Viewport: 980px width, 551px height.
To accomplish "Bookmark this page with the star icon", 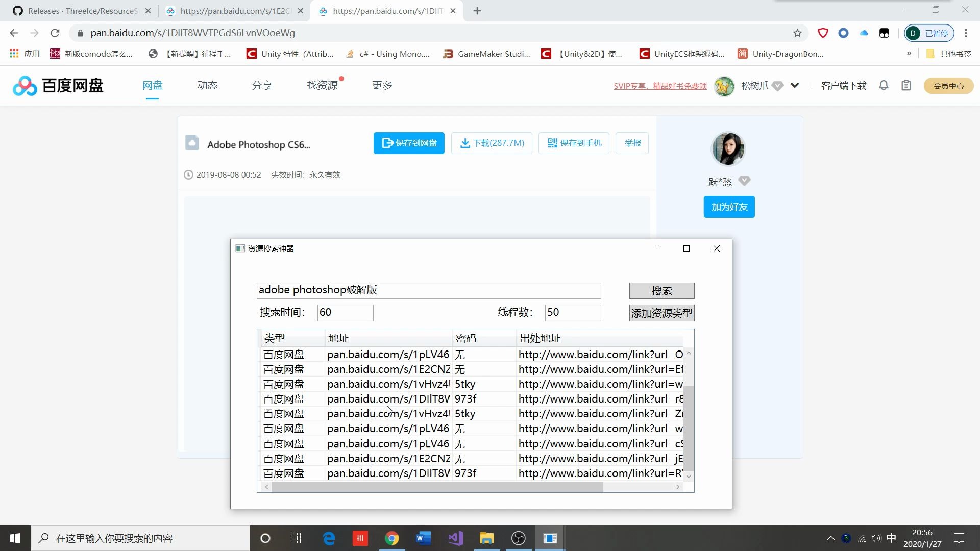I will point(797,33).
